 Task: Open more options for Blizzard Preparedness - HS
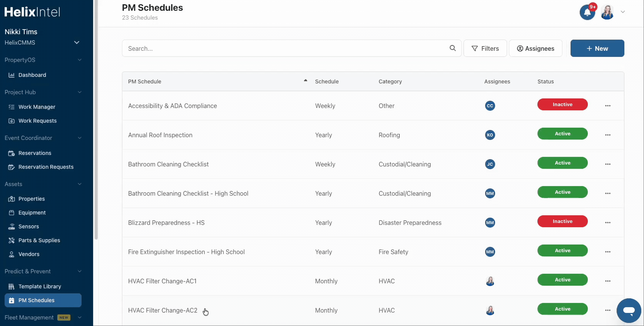608,223
